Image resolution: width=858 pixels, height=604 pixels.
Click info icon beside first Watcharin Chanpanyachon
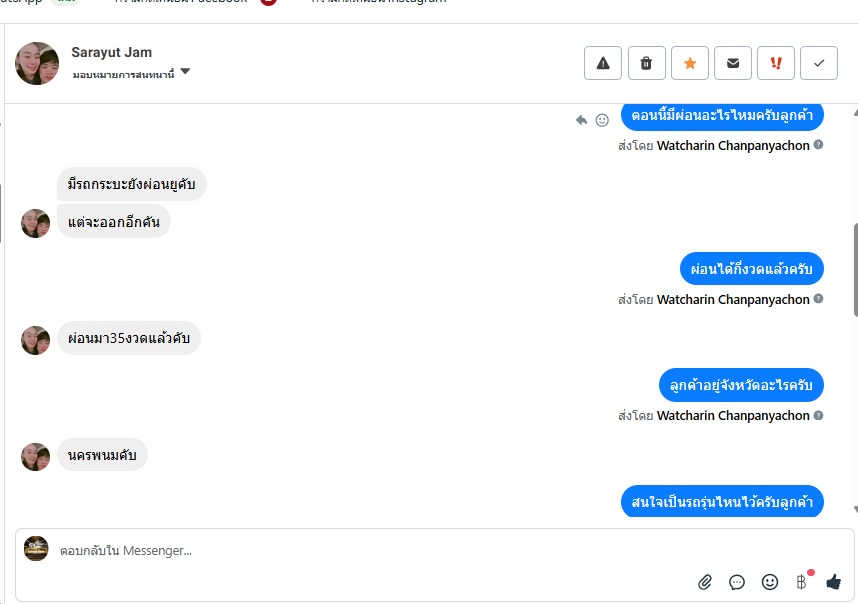click(818, 145)
